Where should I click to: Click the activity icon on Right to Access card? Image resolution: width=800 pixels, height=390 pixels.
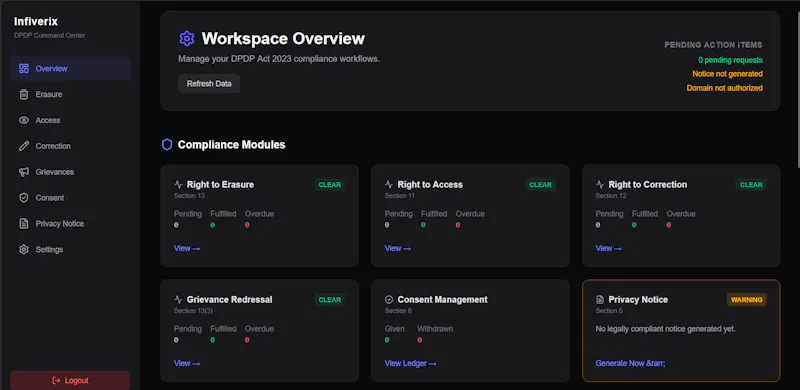[x=389, y=185]
